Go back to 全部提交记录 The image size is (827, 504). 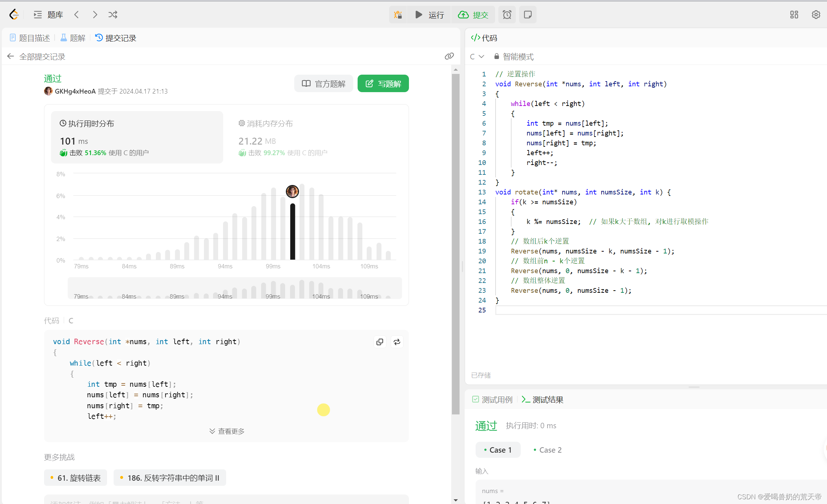click(x=36, y=56)
